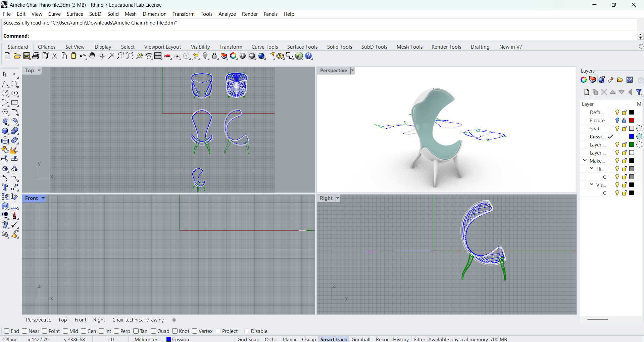
Task: Toggle the Mid osnap checkbox
Action: (x=65, y=331)
